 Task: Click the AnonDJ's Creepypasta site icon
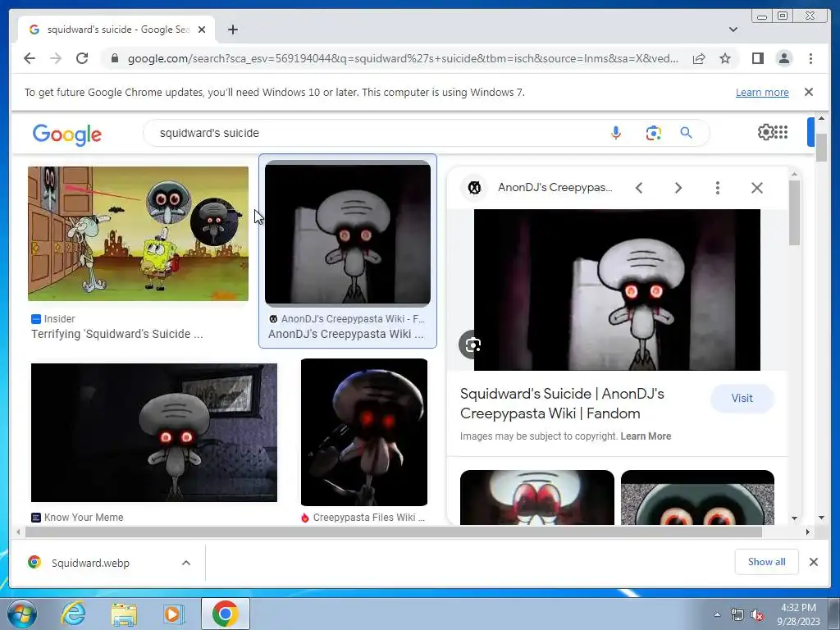[474, 188]
